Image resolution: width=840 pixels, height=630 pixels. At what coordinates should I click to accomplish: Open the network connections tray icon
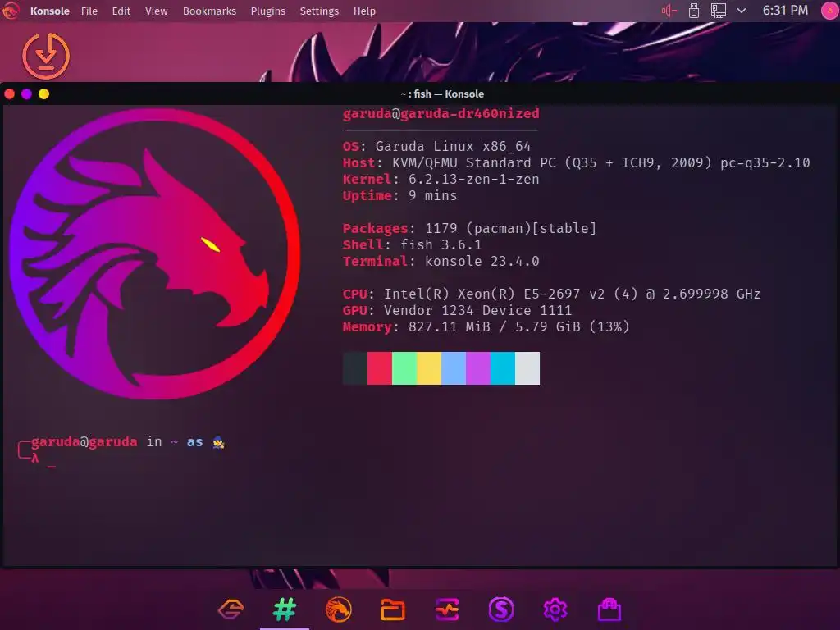719,11
